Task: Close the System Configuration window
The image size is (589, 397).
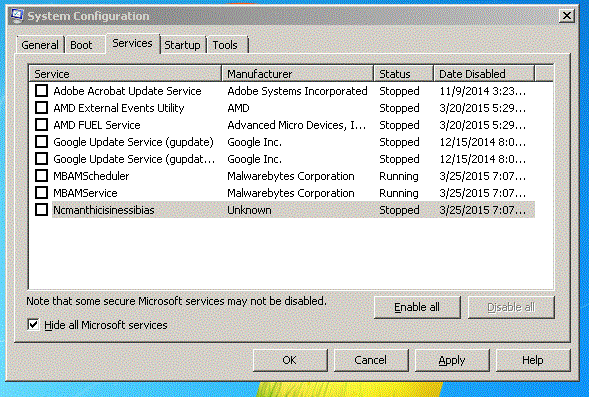Action: point(566,16)
